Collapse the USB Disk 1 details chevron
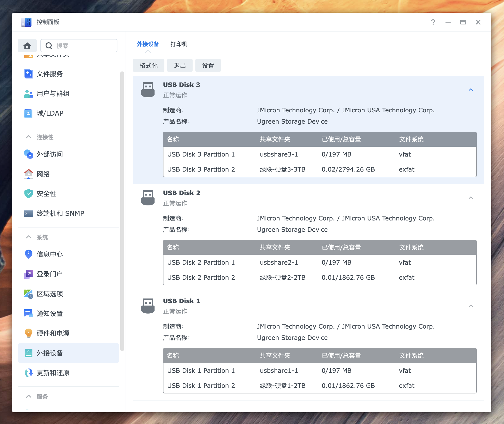504x424 pixels. tap(471, 306)
